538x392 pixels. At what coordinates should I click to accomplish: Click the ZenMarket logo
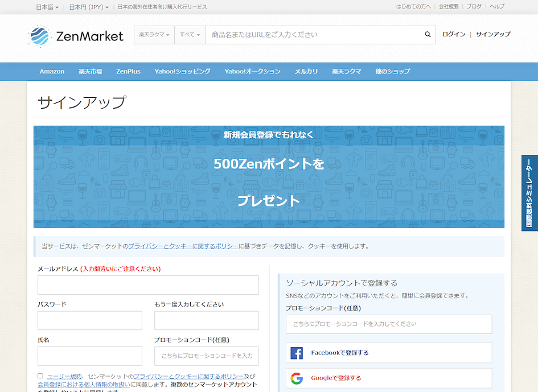tap(76, 35)
